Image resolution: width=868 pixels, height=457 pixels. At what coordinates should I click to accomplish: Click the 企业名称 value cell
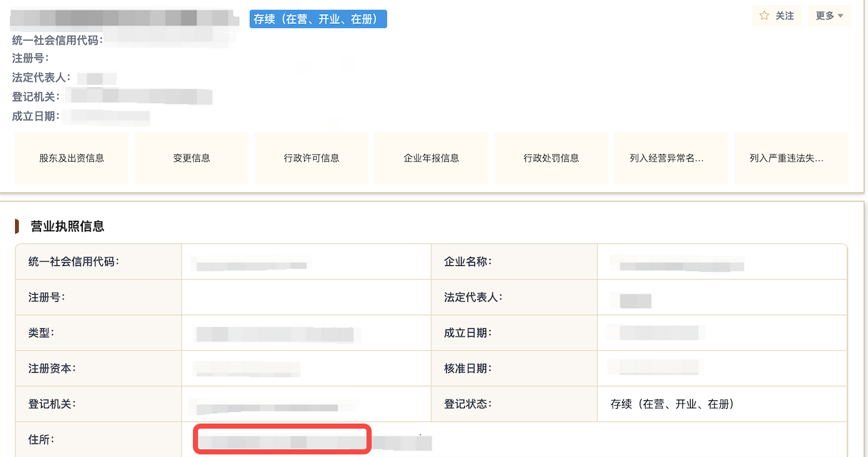click(x=722, y=262)
